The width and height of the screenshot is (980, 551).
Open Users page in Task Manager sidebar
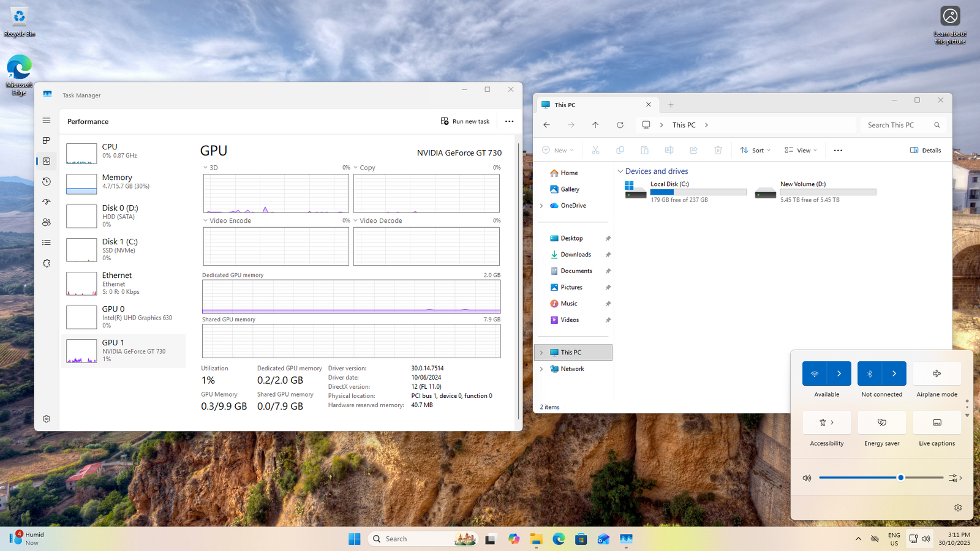click(47, 222)
